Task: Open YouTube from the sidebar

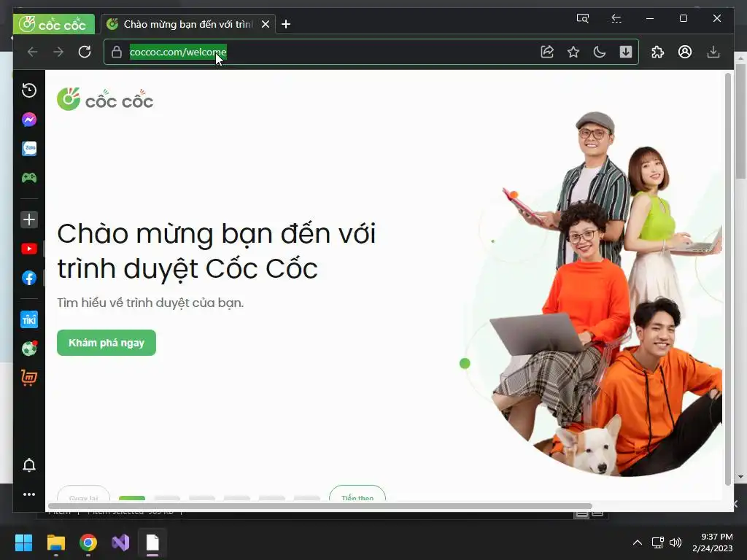Action: pyautogui.click(x=29, y=249)
